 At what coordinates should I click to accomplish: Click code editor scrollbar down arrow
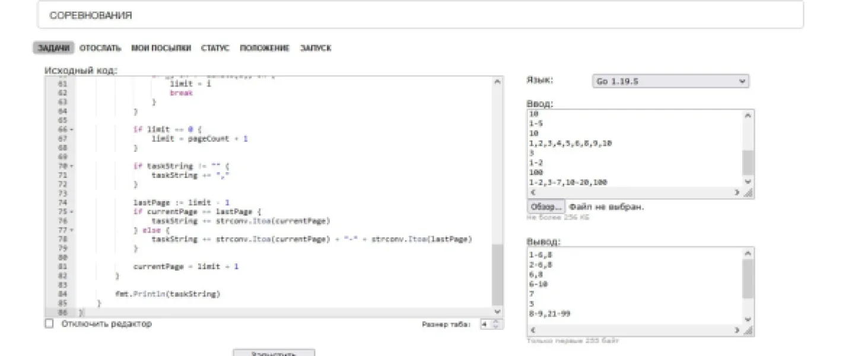[x=497, y=311]
